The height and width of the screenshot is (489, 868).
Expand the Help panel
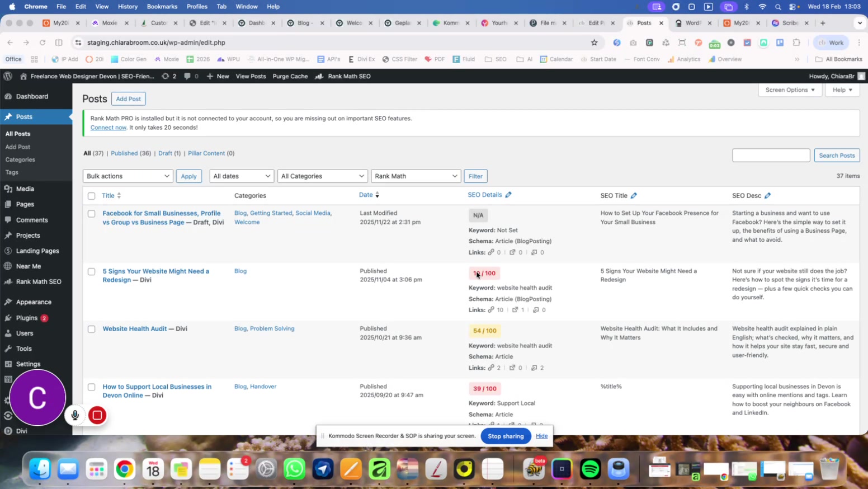[x=842, y=90]
